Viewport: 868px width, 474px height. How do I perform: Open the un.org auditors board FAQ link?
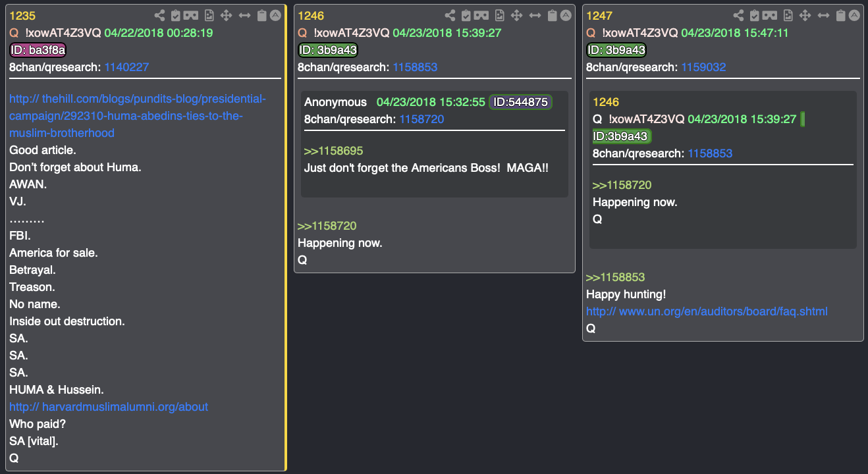pos(707,311)
